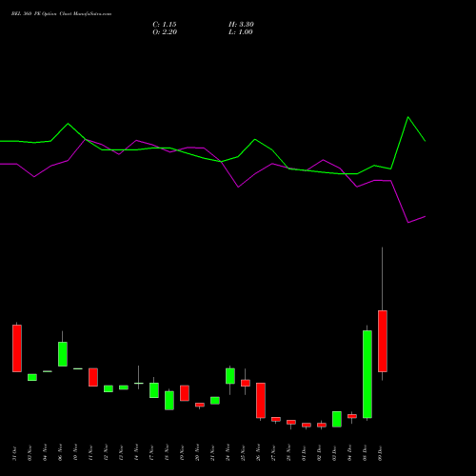This screenshot has height=476, width=476.
Task: Click the '10 Nov' date axis label
Action: pyautogui.click(x=75, y=452)
